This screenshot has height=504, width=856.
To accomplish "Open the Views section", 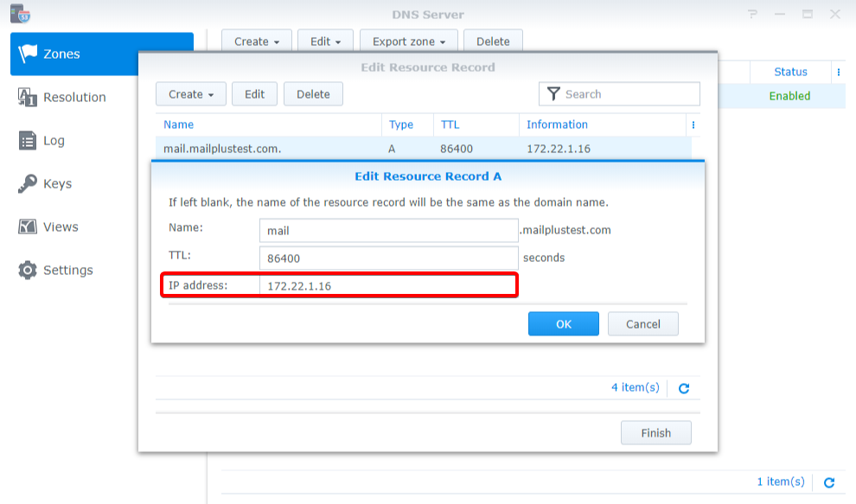I will click(x=56, y=226).
